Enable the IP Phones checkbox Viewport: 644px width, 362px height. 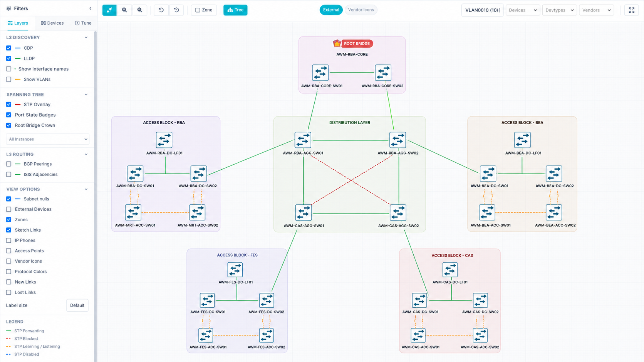click(8, 240)
